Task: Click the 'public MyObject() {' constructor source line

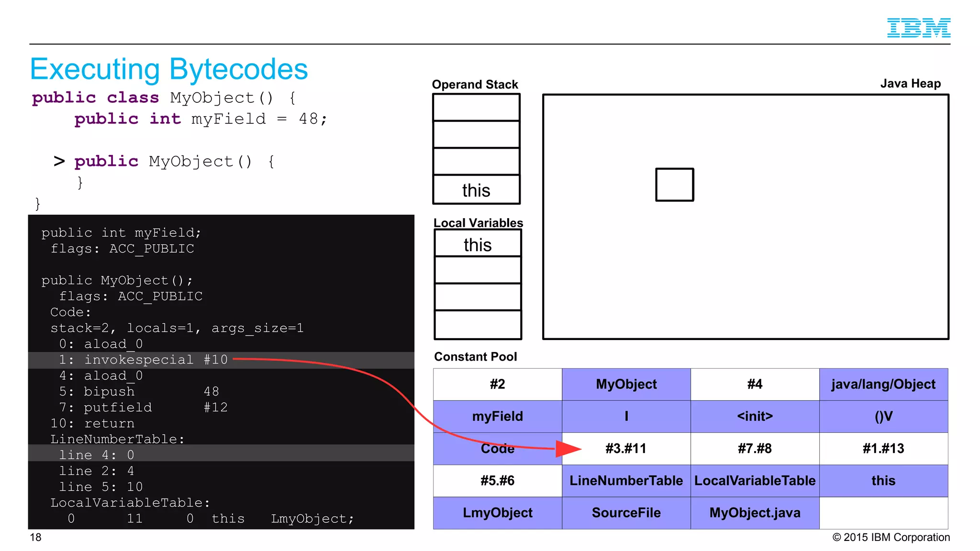Action: pyautogui.click(x=175, y=162)
